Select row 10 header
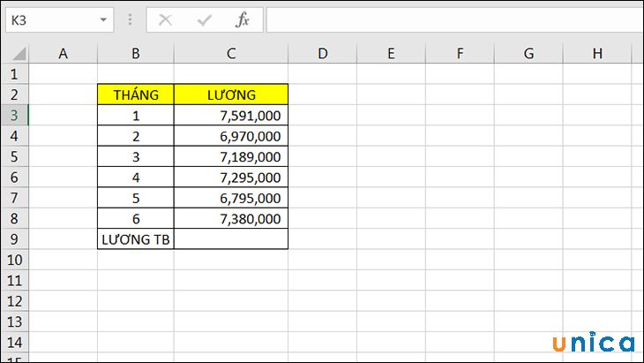The width and height of the screenshot is (644, 363). tap(15, 260)
